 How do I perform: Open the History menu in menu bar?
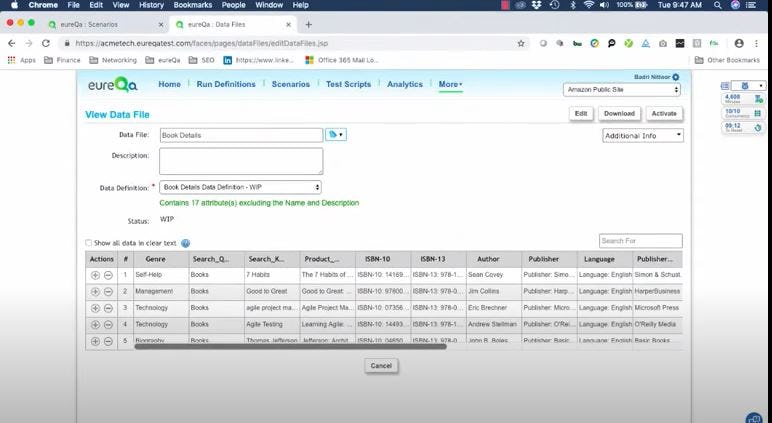click(x=151, y=5)
